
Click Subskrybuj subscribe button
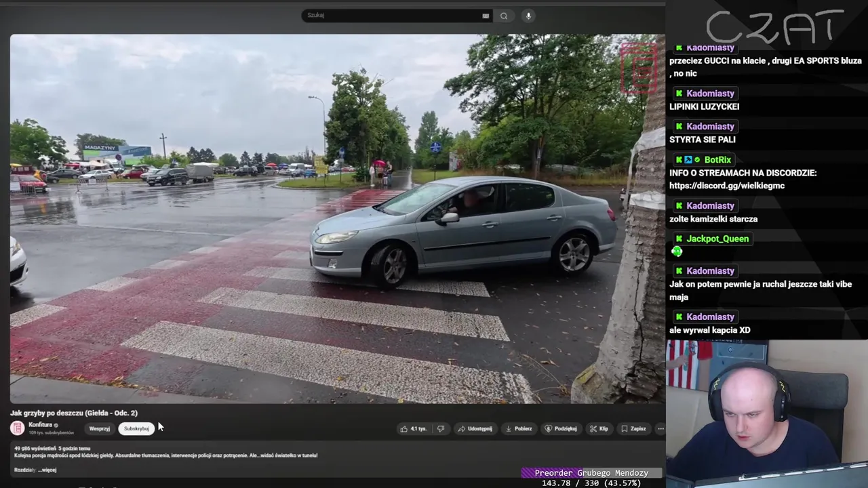click(x=136, y=429)
